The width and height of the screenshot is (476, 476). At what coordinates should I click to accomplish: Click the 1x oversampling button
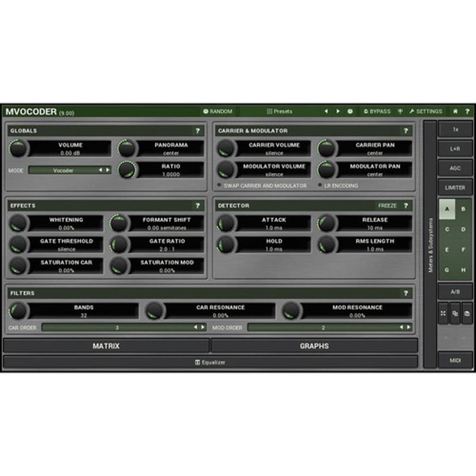click(x=455, y=129)
